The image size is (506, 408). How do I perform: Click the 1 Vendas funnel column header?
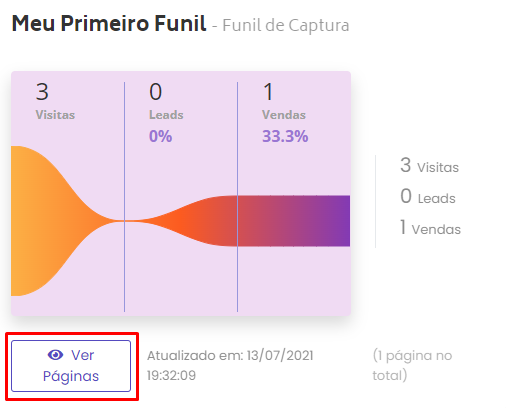click(x=284, y=101)
